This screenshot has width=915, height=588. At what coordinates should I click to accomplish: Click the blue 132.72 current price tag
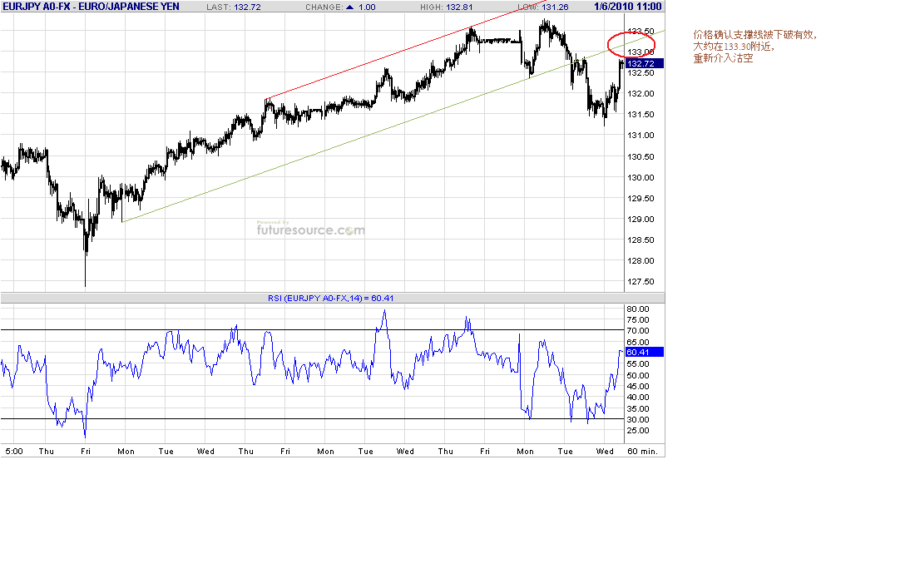pyautogui.click(x=644, y=63)
